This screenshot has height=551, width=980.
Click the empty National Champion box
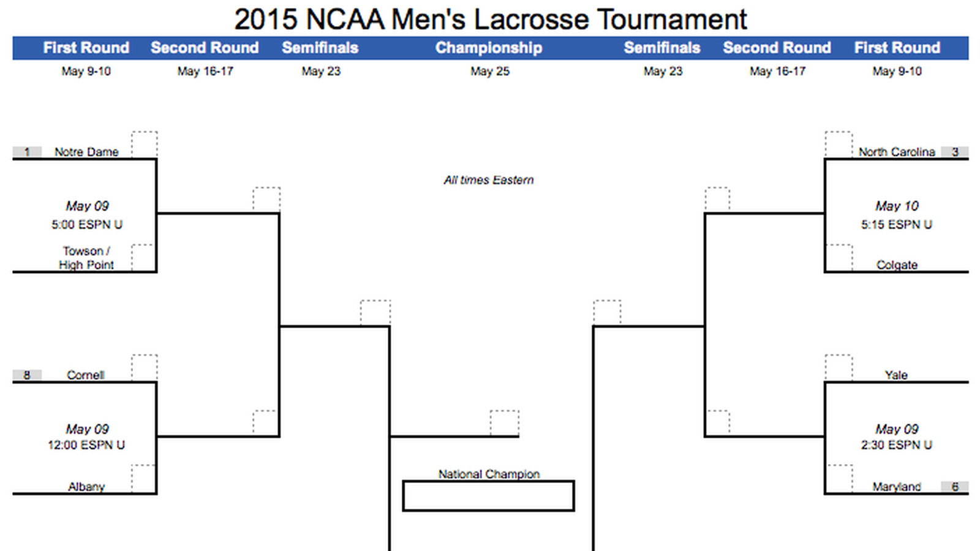488,496
